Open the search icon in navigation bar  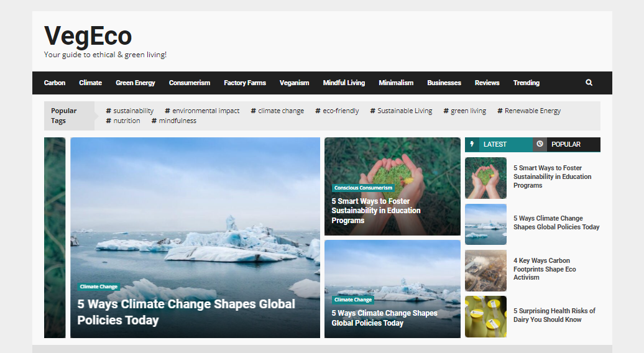click(x=589, y=83)
